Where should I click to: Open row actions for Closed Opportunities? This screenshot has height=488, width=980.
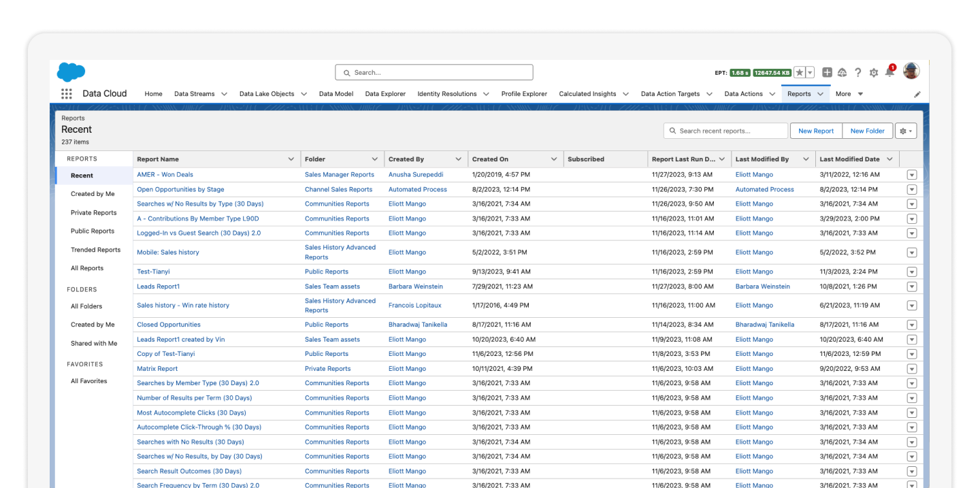pos(912,325)
